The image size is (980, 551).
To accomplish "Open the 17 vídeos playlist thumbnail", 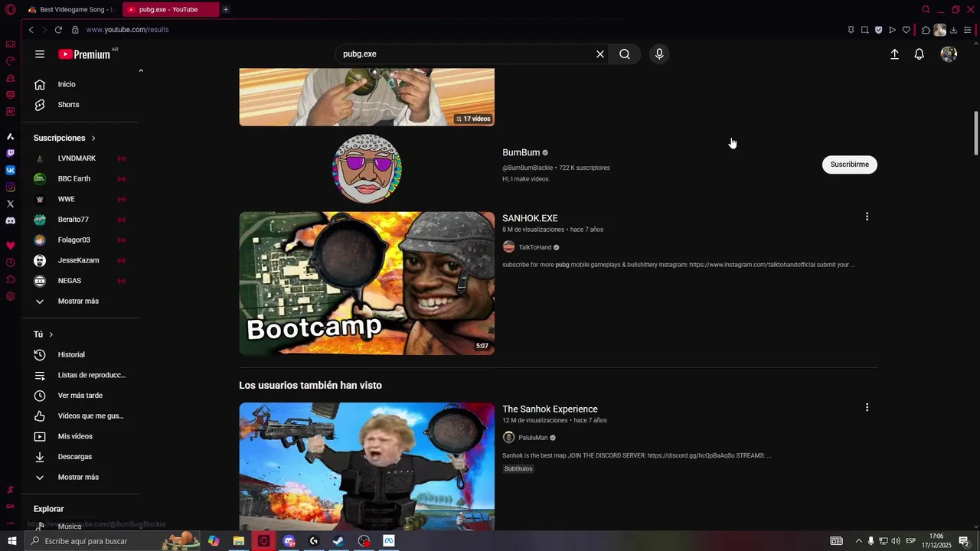I will click(367, 96).
